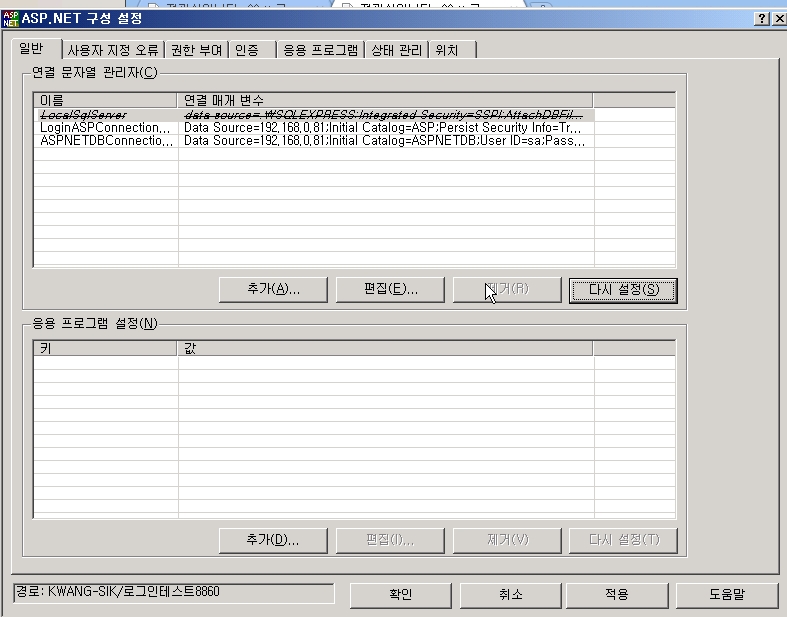The width and height of the screenshot is (787, 617).
Task: Select the 위치 tab
Action: coord(452,50)
